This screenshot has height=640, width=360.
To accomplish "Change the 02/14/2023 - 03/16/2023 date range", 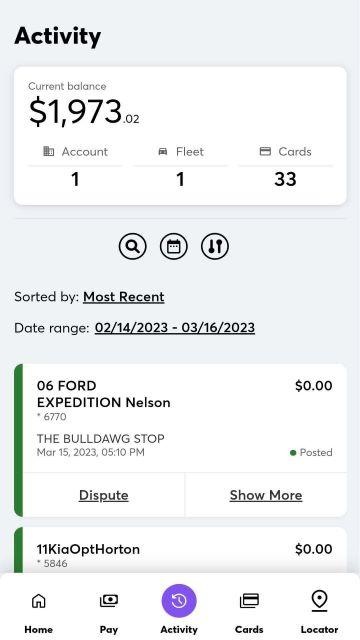I will (x=175, y=328).
